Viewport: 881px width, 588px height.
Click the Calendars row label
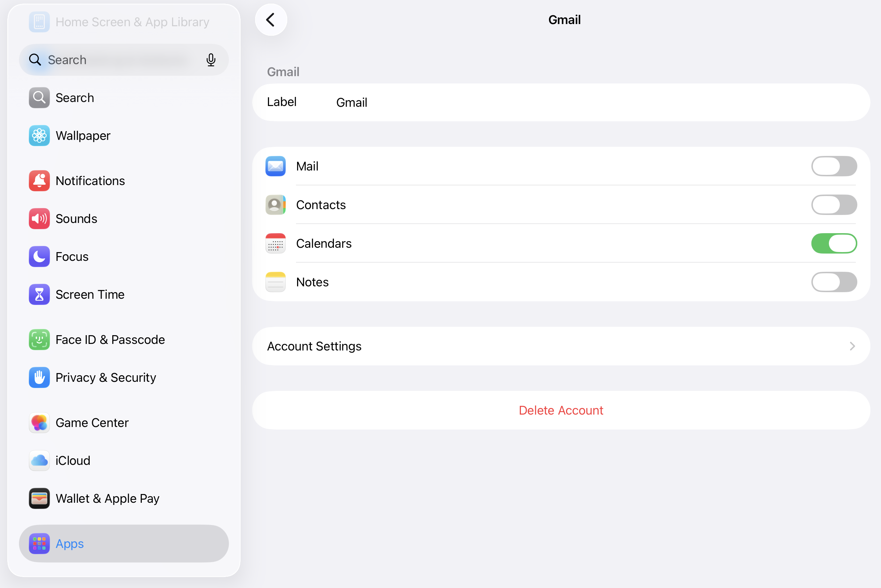324,244
